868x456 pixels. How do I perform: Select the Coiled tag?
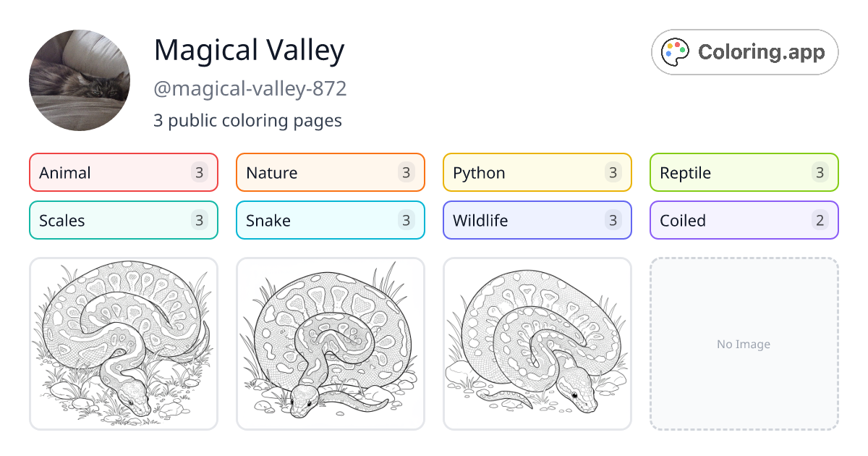pyautogui.click(x=744, y=220)
